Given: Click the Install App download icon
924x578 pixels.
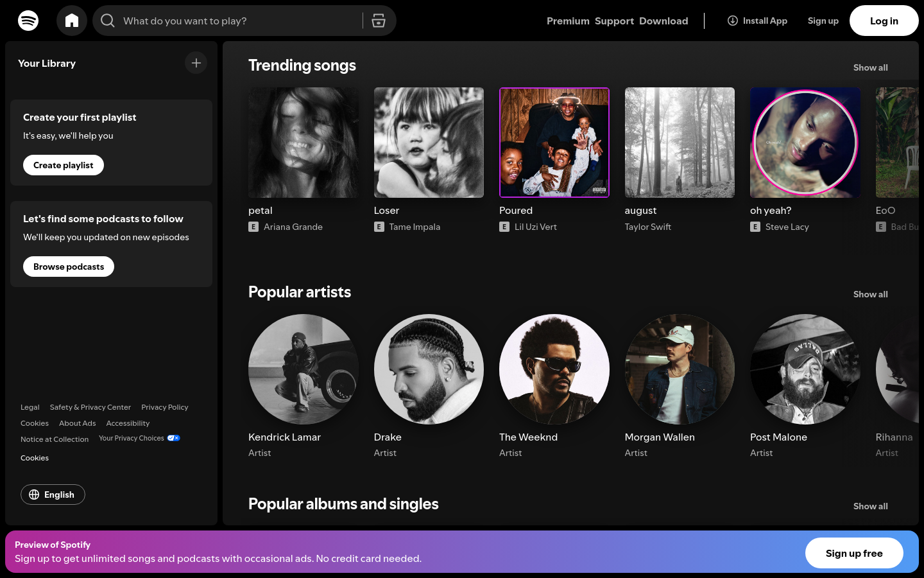Looking at the screenshot, I should (x=733, y=21).
